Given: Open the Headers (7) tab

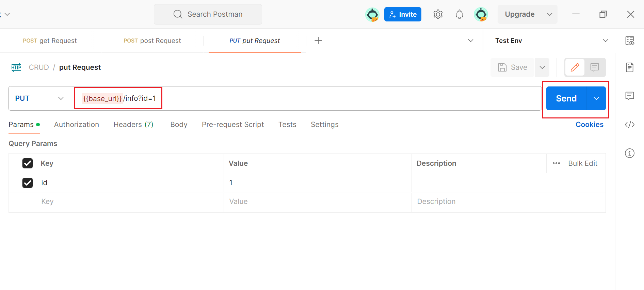Looking at the screenshot, I should [x=133, y=125].
